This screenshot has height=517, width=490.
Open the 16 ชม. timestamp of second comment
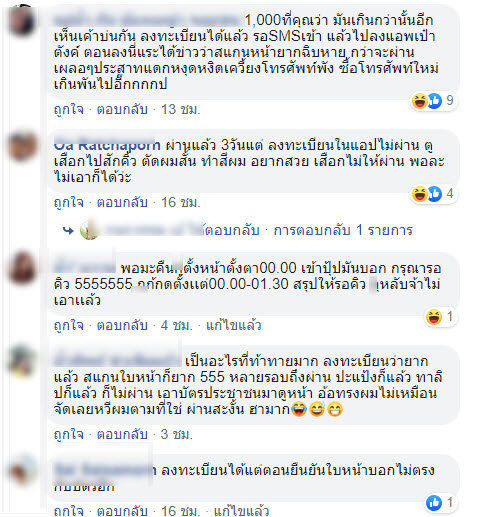180,202
